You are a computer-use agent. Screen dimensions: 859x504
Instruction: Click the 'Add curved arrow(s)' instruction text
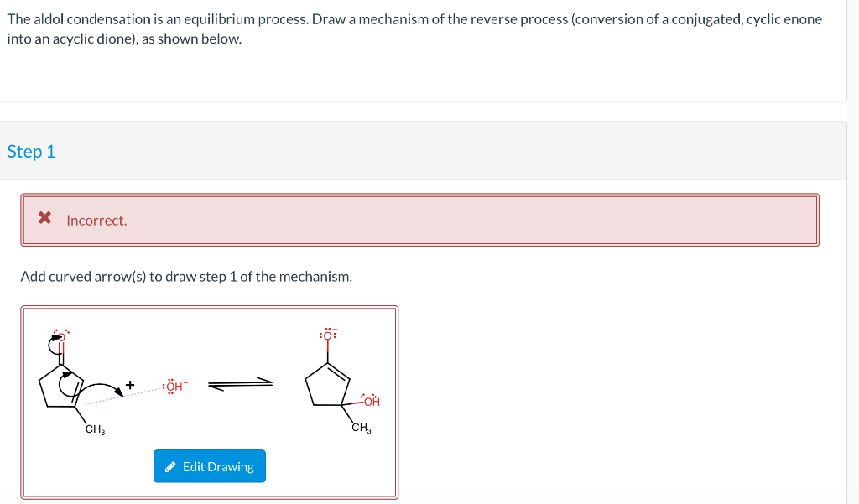tap(186, 277)
